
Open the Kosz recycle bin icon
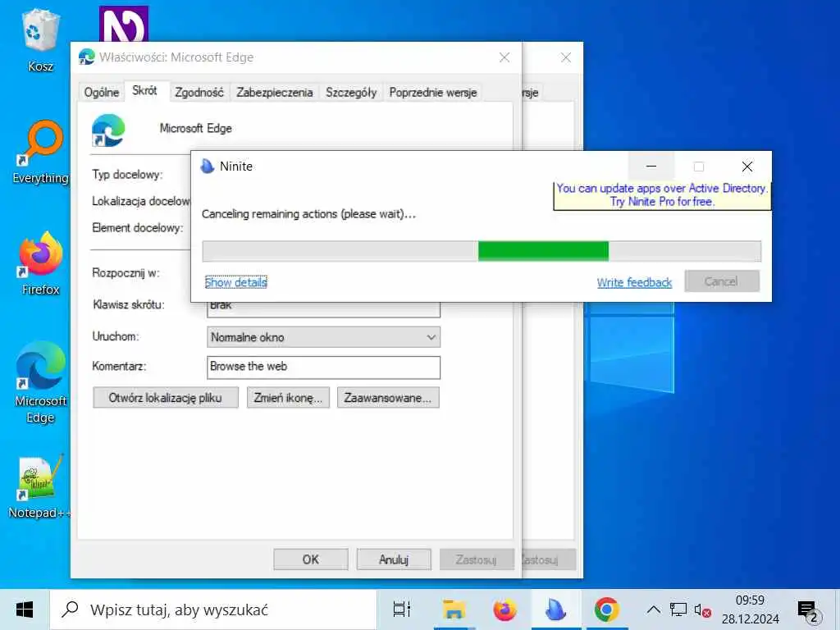(x=40, y=41)
